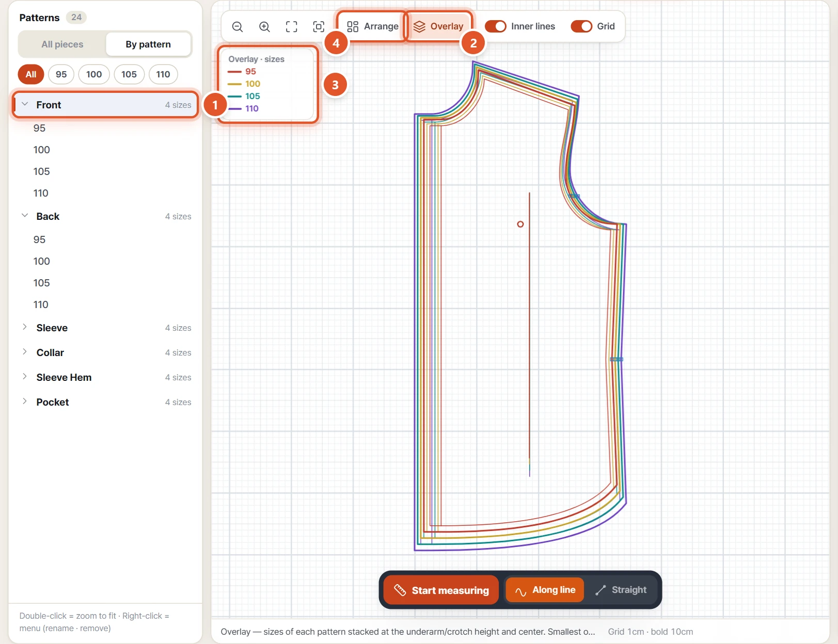Image resolution: width=838 pixels, height=644 pixels.
Task: Click the ruler icon in Start measuring
Action: (x=400, y=590)
